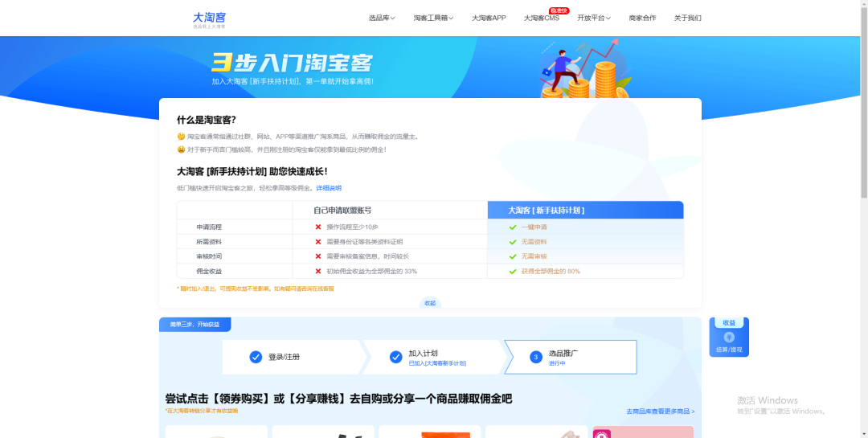Go to 大淘客CMS page
The image size is (868, 438).
click(x=542, y=18)
